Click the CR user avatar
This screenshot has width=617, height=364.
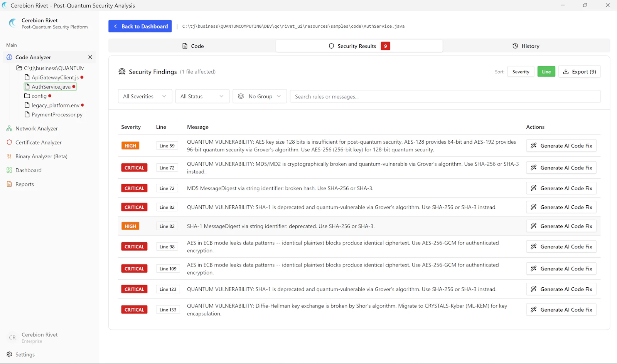pyautogui.click(x=12, y=337)
